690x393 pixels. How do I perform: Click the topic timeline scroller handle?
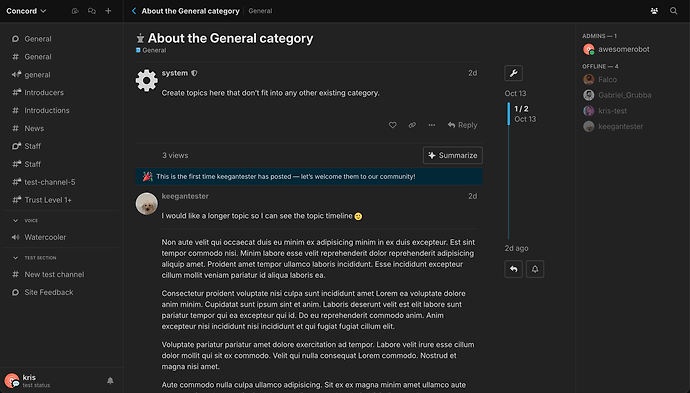click(x=509, y=114)
